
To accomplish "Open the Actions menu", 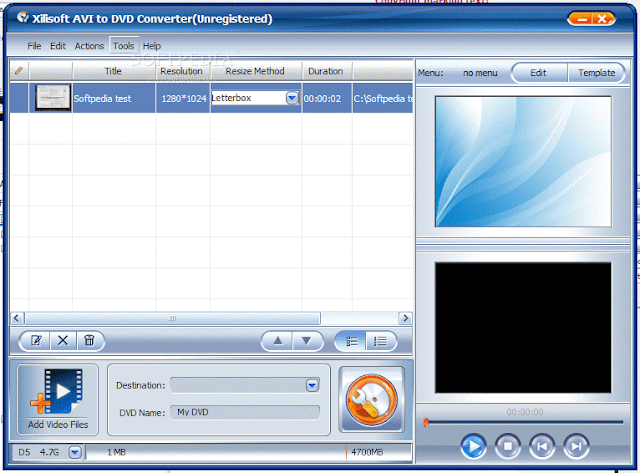I will click(89, 46).
